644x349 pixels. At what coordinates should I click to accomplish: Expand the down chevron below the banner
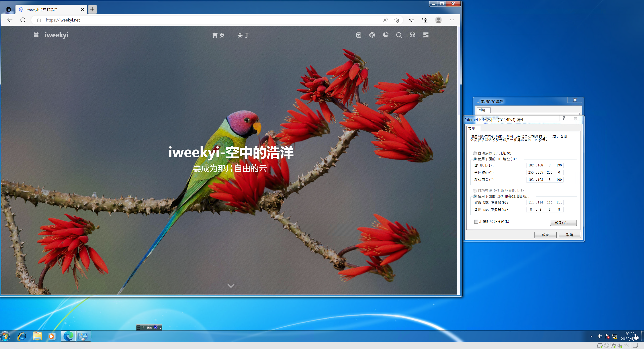coord(231,285)
